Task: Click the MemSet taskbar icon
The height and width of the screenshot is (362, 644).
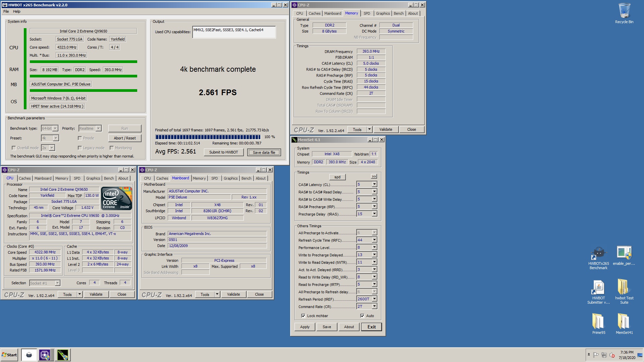Action: tap(62, 355)
